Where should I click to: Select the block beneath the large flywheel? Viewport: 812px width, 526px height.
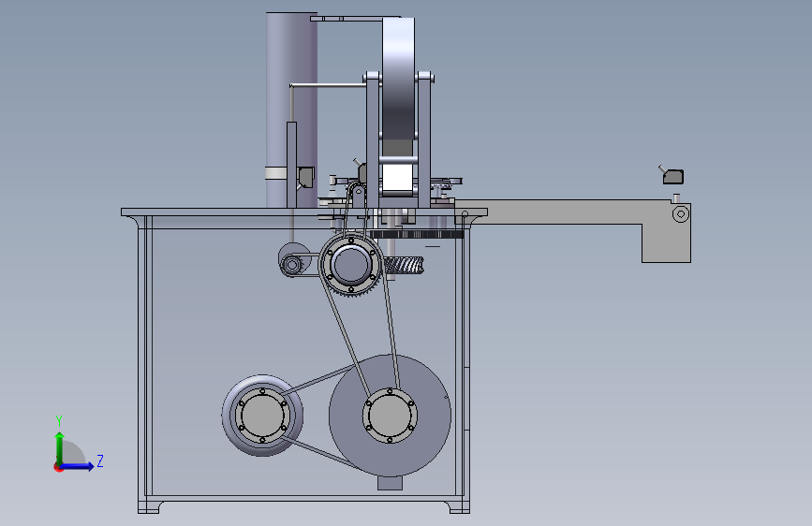[x=390, y=483]
